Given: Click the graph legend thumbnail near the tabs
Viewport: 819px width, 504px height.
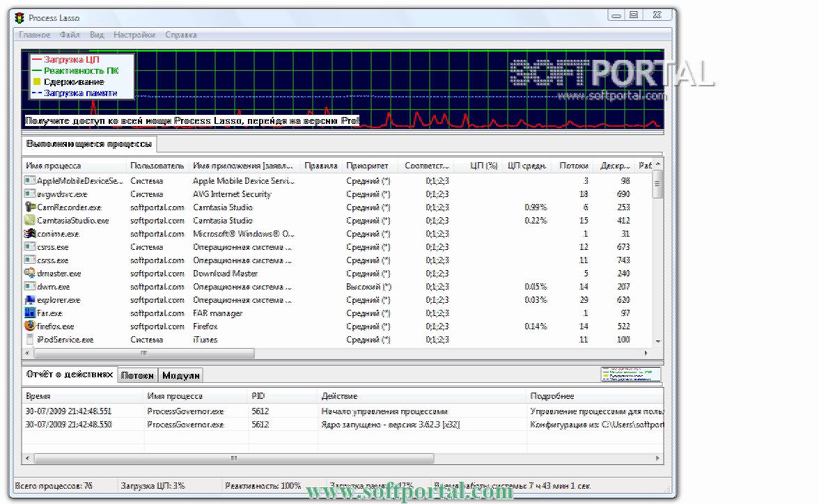Looking at the screenshot, I should [x=630, y=374].
